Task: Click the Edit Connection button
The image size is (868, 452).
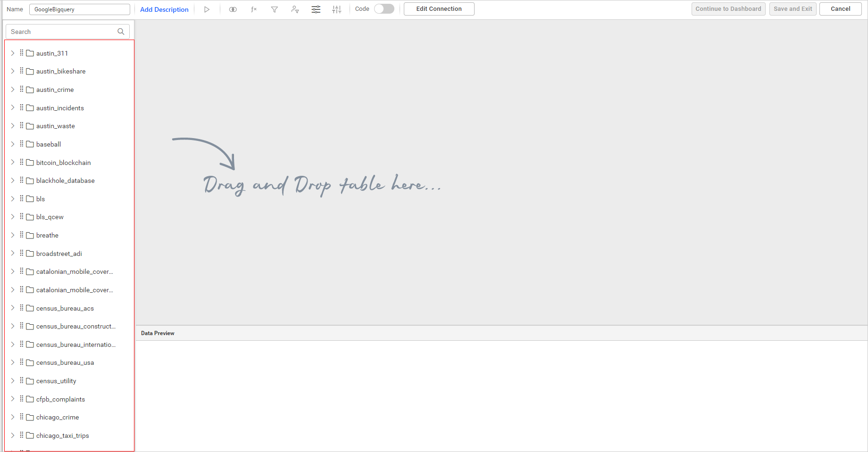Action: 439,9
